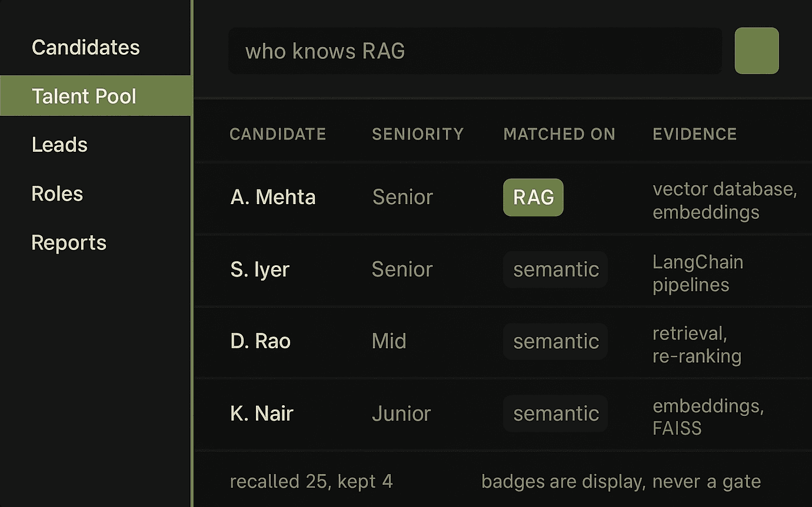Go to Leads in the sidebar
This screenshot has height=507, width=812.
(59, 145)
